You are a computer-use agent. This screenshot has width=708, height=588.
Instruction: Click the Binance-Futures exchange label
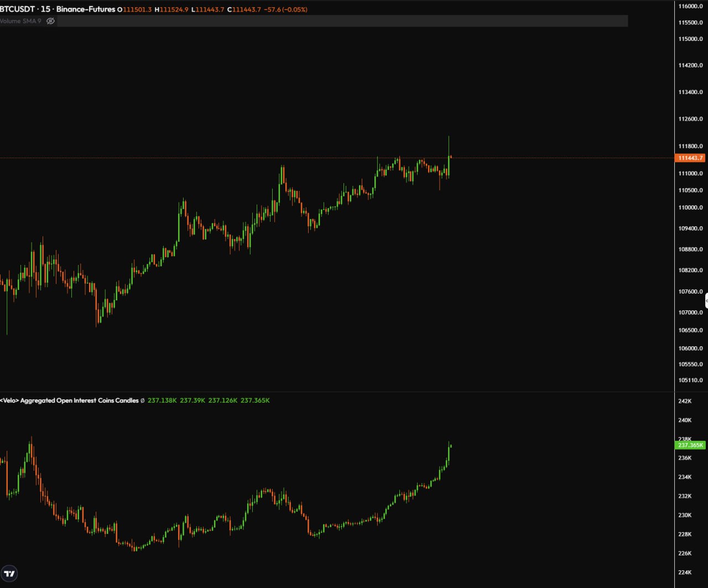pyautogui.click(x=86, y=9)
